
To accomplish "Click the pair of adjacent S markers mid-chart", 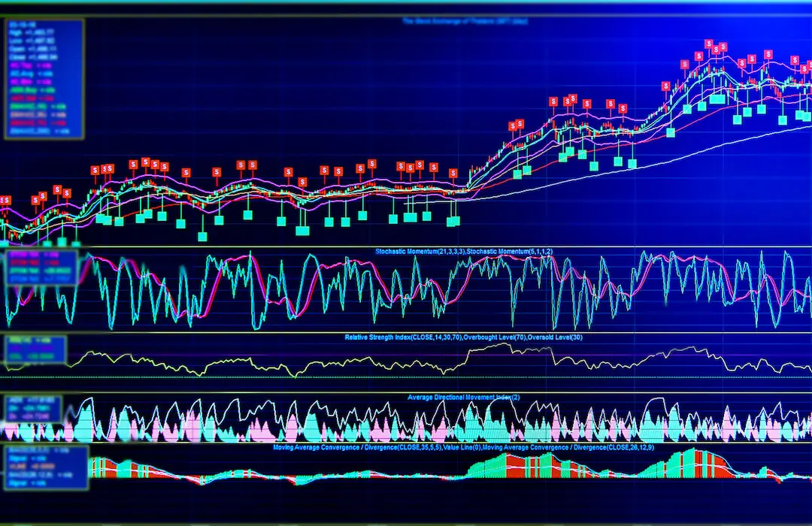I will (106, 169).
